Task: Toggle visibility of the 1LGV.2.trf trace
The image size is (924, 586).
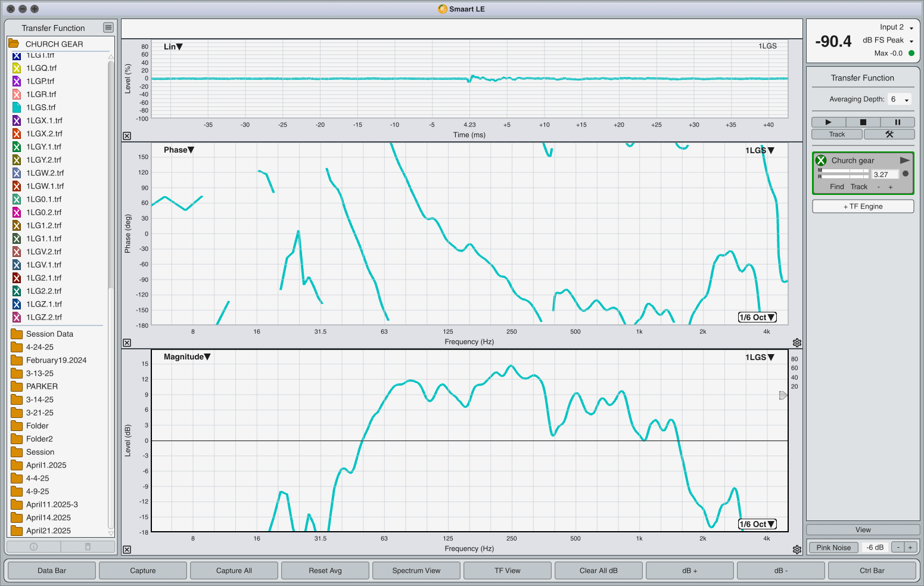Action: pos(17,252)
